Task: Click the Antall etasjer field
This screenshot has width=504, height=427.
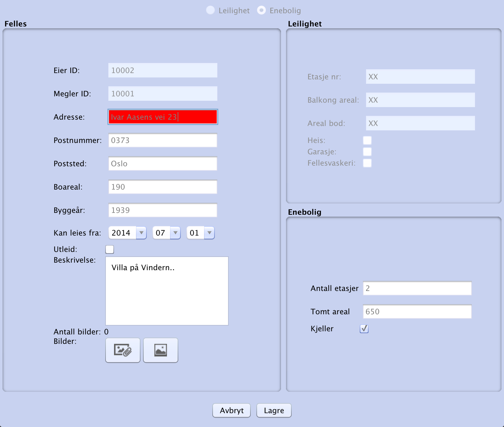Action: (x=417, y=288)
